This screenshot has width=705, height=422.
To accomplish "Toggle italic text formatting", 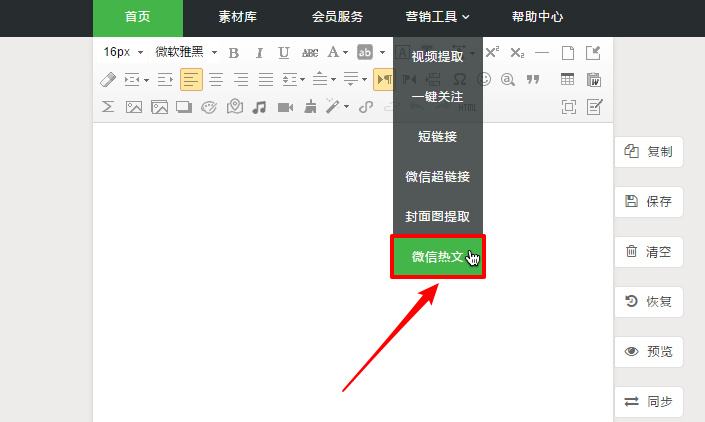I will pyautogui.click(x=259, y=53).
